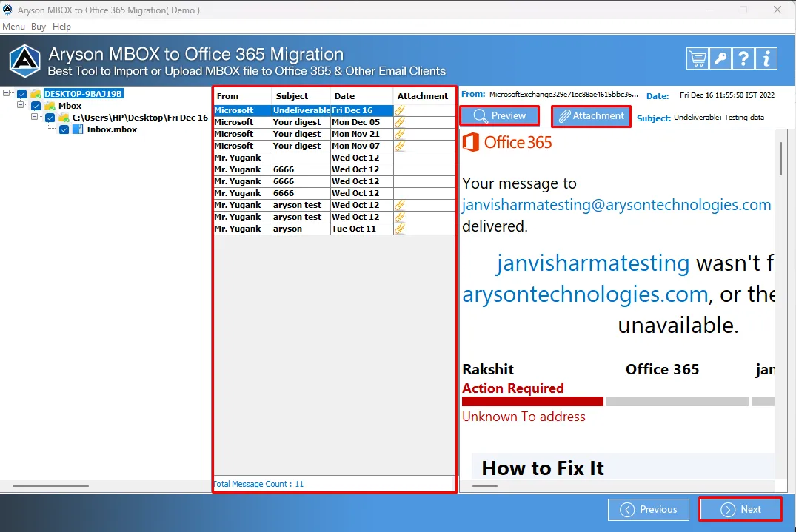Screen dimensions: 796x532
Task: Click the Unknown To address text
Action: pyautogui.click(x=524, y=417)
